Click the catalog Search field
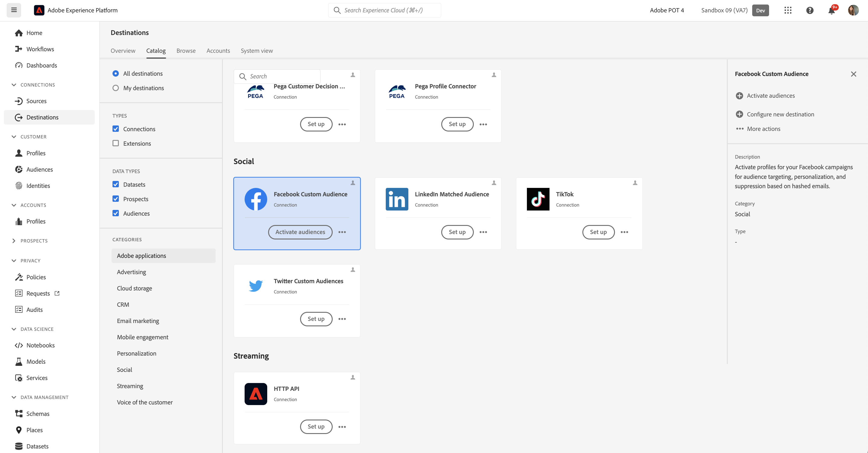 (277, 77)
